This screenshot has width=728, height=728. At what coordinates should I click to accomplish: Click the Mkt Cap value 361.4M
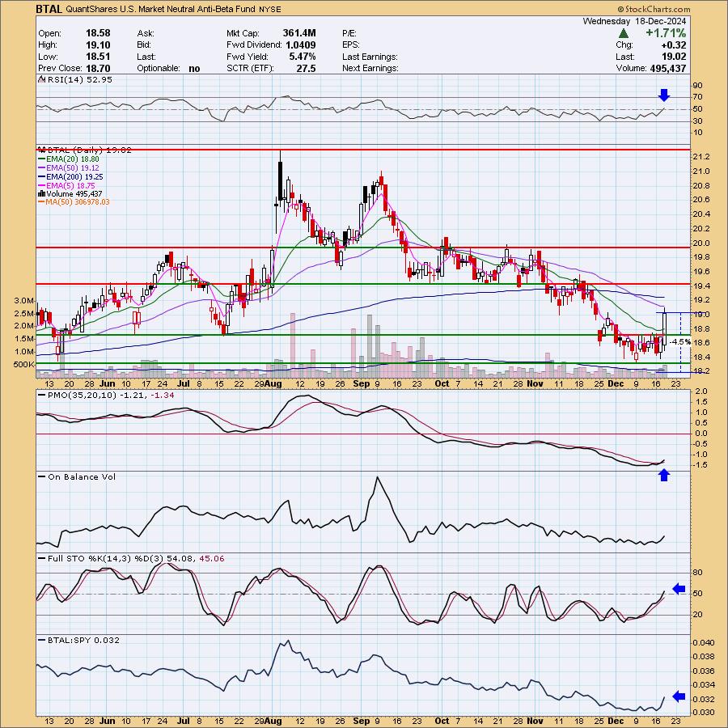tap(299, 33)
